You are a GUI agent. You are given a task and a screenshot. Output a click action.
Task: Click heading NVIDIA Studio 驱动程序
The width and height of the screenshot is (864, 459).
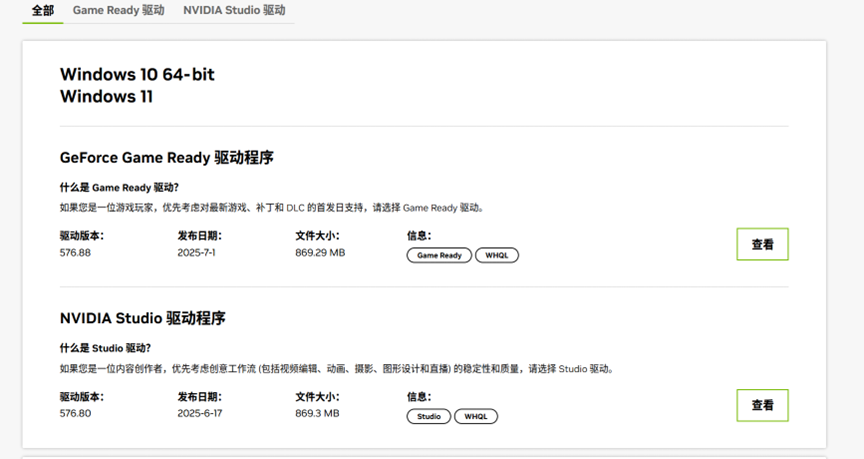[x=143, y=318]
